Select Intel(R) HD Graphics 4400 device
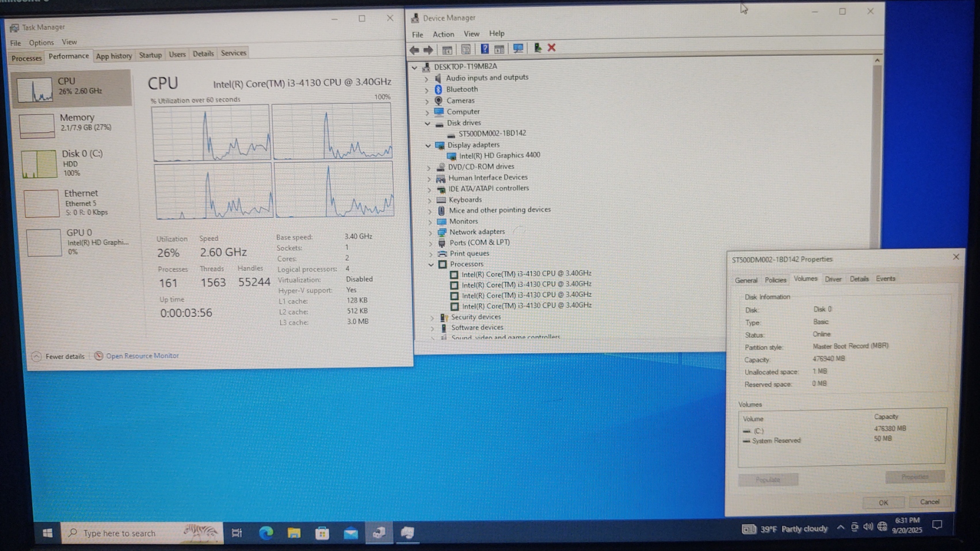Viewport: 980px width, 551px height. pyautogui.click(x=499, y=155)
